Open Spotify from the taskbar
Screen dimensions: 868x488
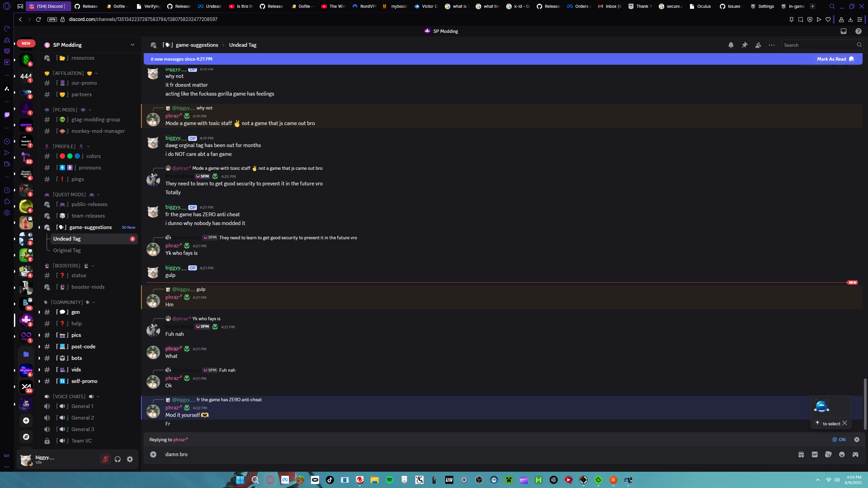coord(390,480)
